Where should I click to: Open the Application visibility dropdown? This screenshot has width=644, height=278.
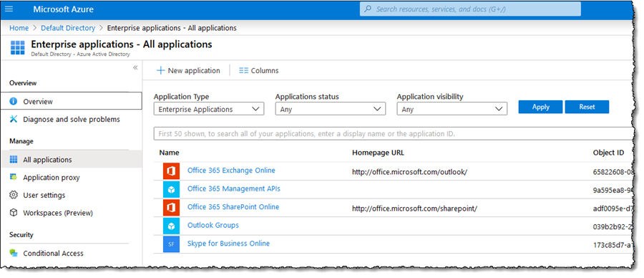[x=452, y=110]
